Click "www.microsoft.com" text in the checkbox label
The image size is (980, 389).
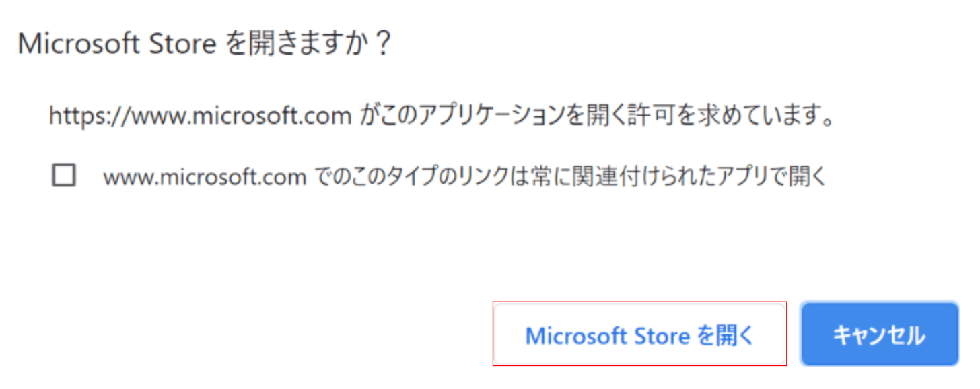tap(205, 177)
